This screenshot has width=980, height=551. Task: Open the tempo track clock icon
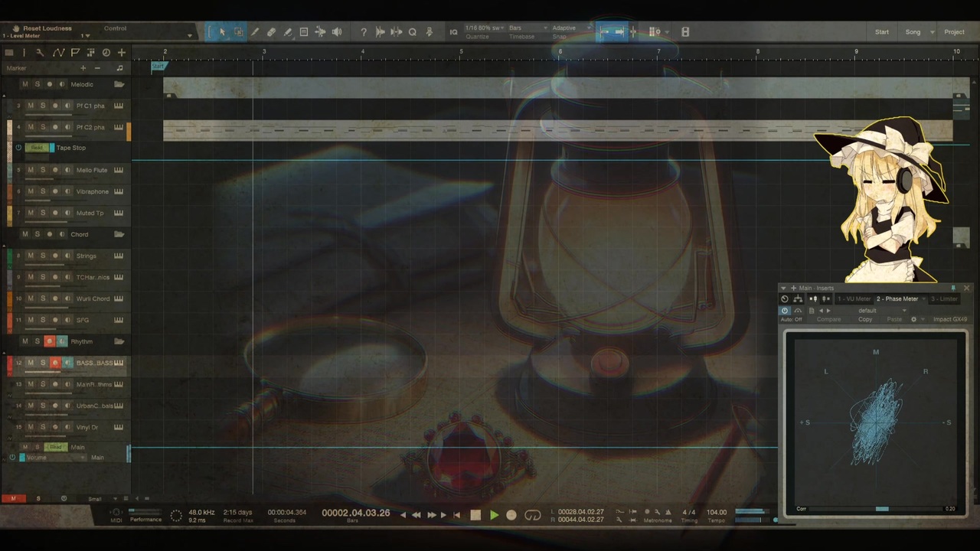click(x=106, y=53)
